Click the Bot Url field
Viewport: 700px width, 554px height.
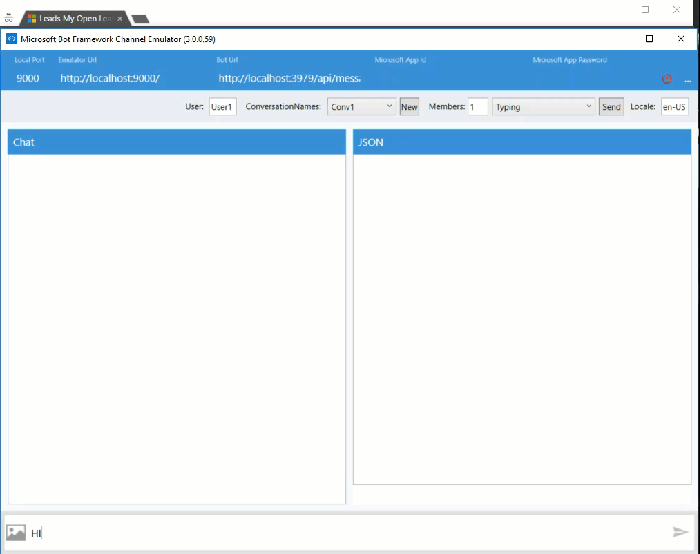coord(290,78)
